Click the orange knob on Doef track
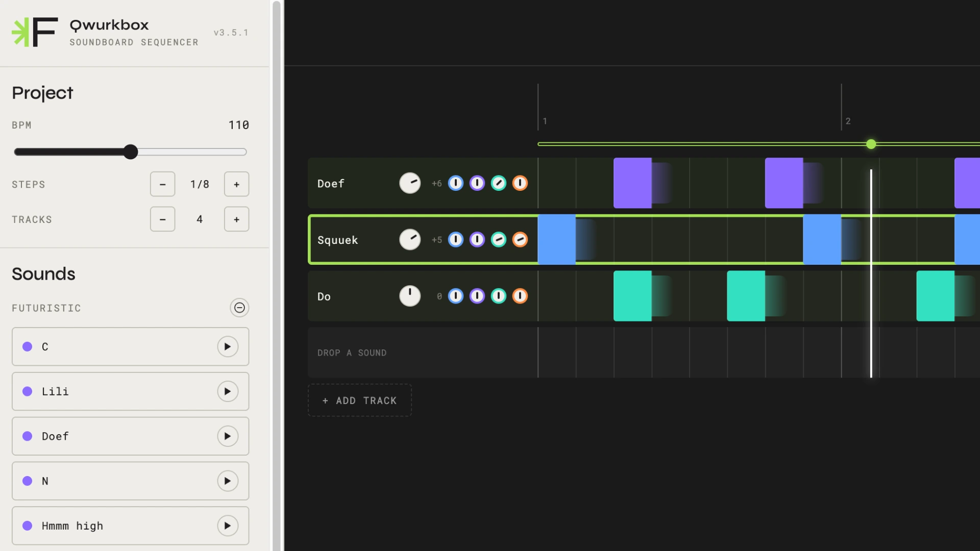The height and width of the screenshot is (551, 980). (520, 183)
